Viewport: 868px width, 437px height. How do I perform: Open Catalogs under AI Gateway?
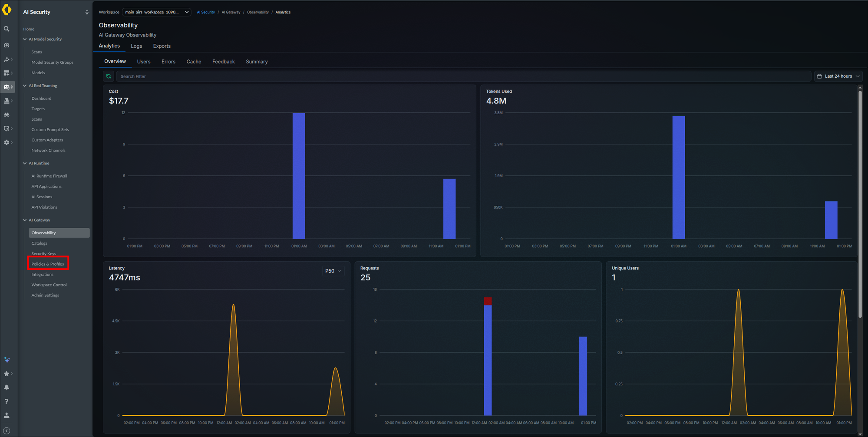point(39,243)
